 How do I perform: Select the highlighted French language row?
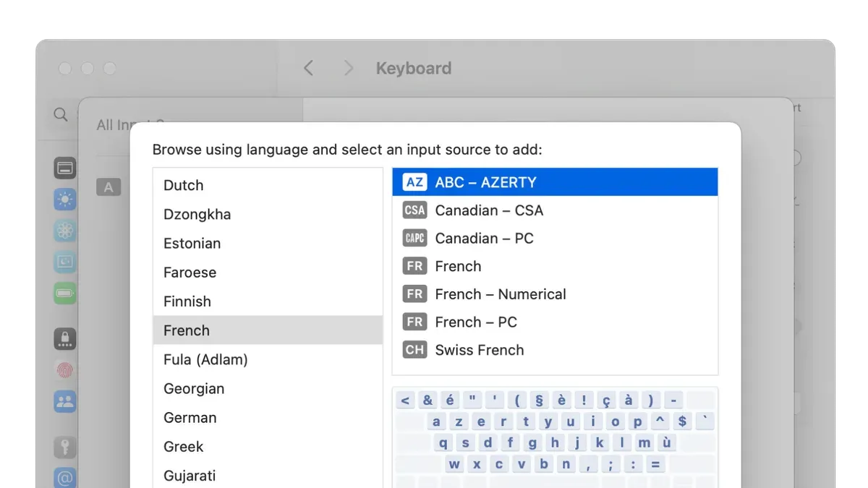pyautogui.click(x=268, y=330)
